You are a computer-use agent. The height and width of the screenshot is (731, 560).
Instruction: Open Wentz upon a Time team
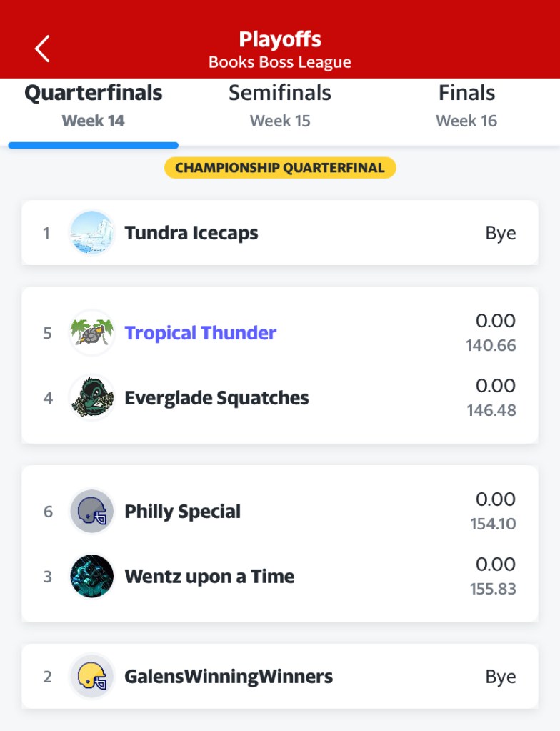[209, 577]
